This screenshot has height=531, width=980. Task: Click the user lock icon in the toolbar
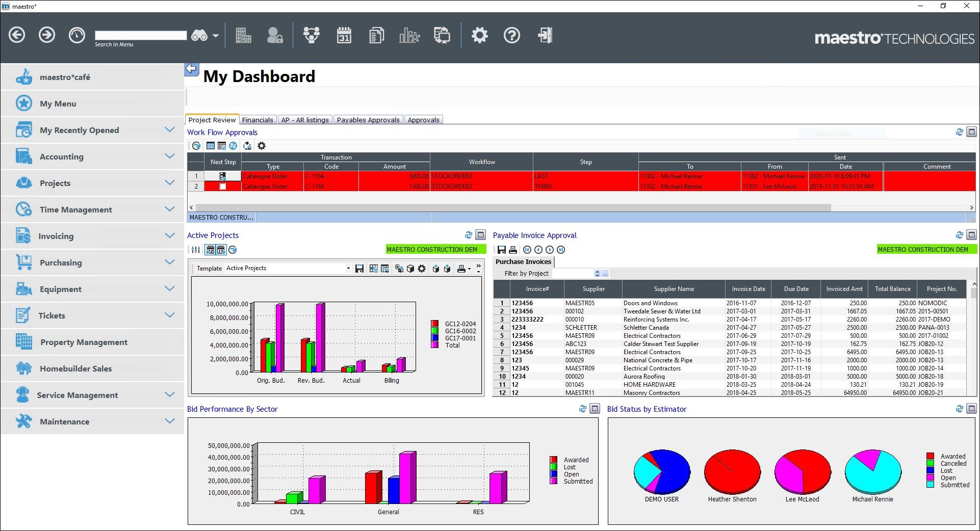275,35
